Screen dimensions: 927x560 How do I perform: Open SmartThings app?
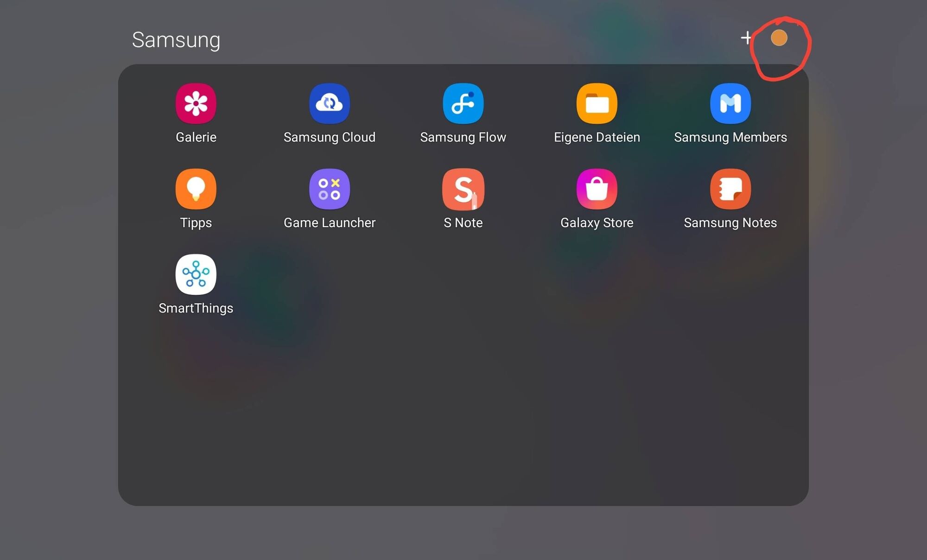[196, 274]
